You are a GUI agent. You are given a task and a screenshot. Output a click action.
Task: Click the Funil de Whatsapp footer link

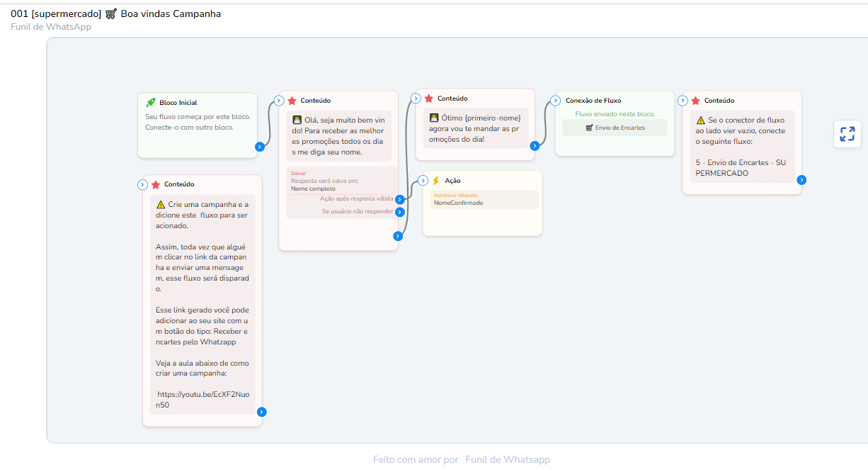[507, 459]
